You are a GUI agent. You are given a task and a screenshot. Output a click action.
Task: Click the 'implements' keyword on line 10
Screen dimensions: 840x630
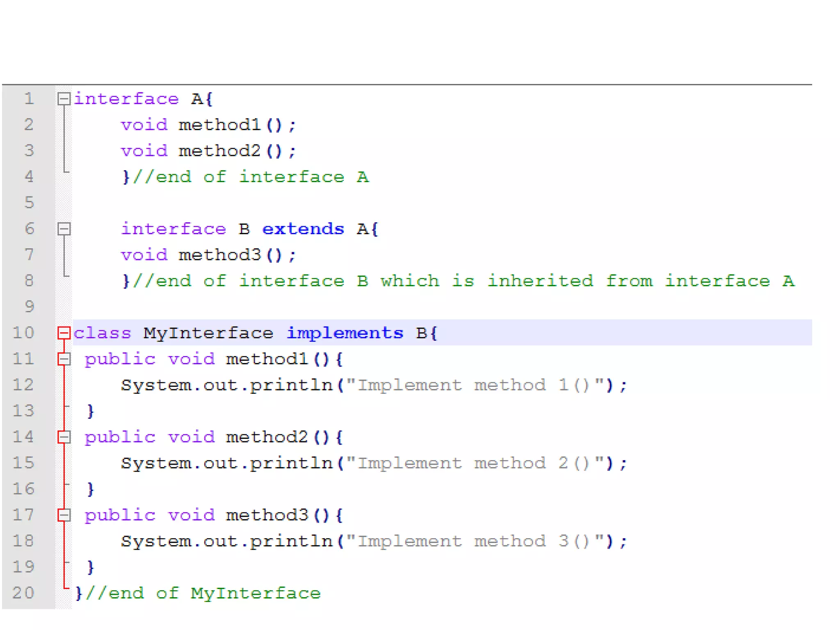(345, 333)
